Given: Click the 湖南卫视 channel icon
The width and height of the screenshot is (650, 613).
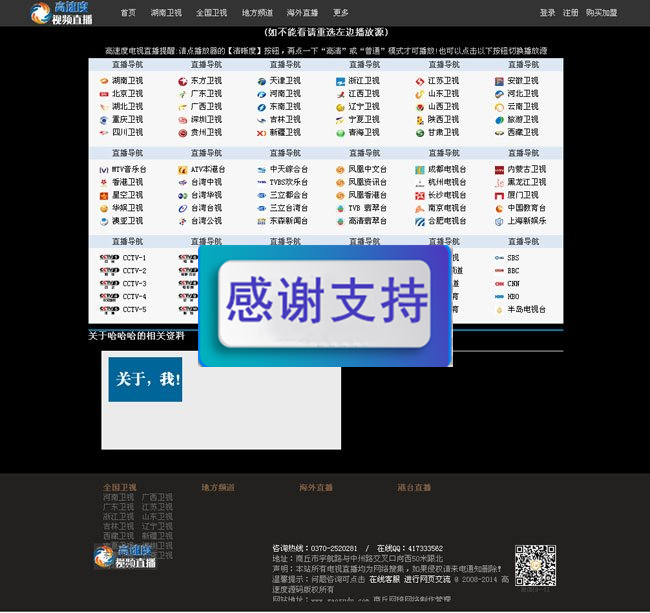Looking at the screenshot, I should tap(104, 81).
